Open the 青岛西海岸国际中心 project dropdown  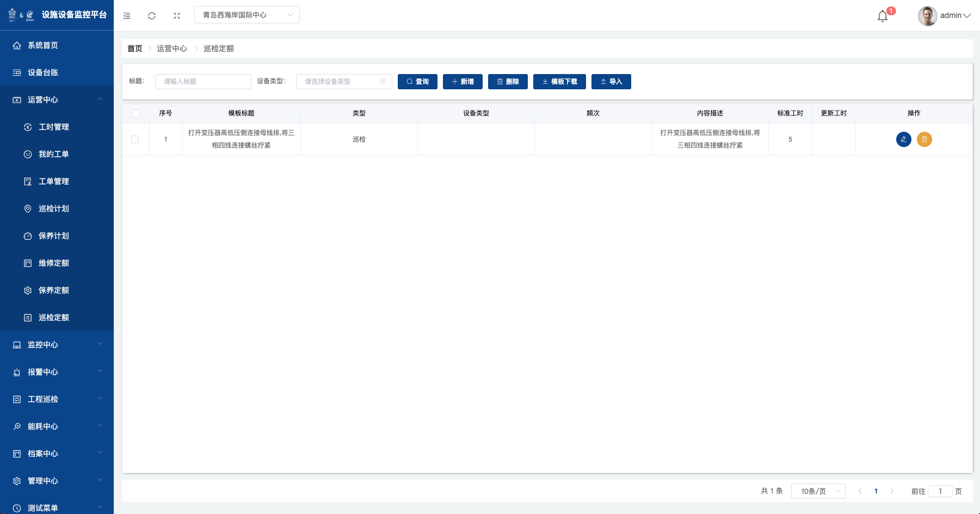246,15
